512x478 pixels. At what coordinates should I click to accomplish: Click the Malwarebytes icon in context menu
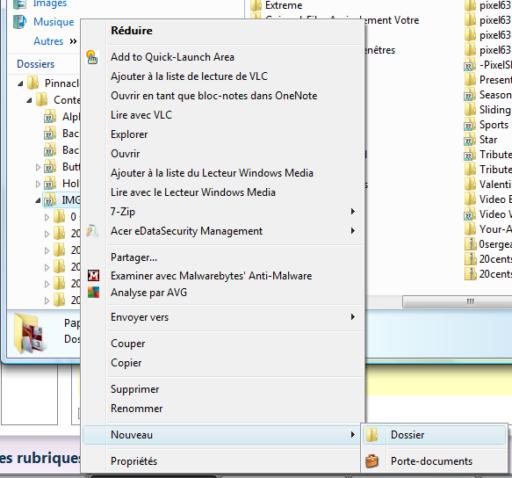coord(93,275)
